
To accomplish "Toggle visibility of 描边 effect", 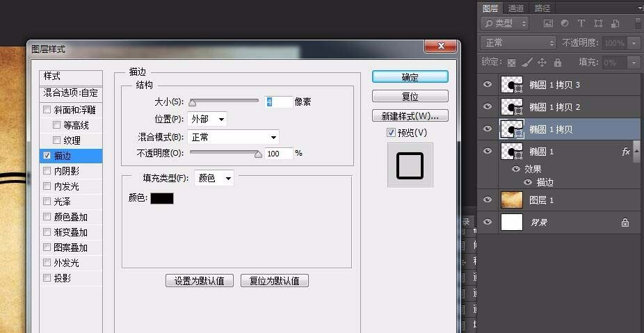I will click(528, 182).
